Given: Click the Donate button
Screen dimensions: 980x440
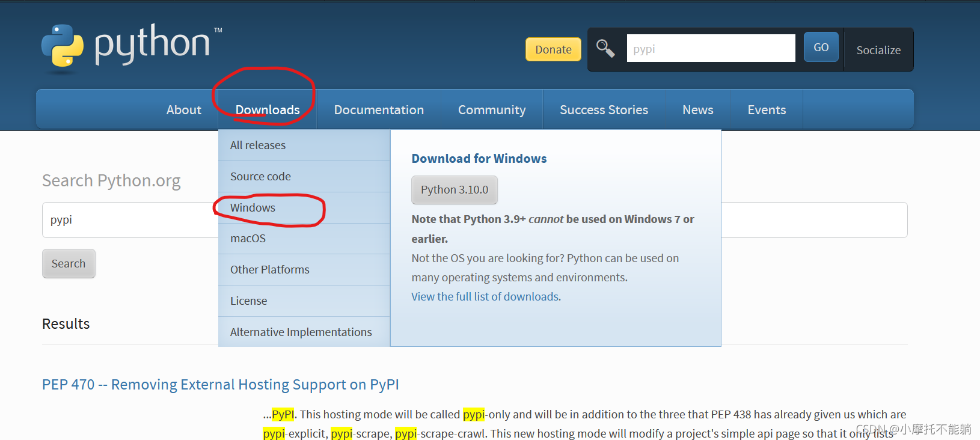Looking at the screenshot, I should pyautogui.click(x=553, y=49).
